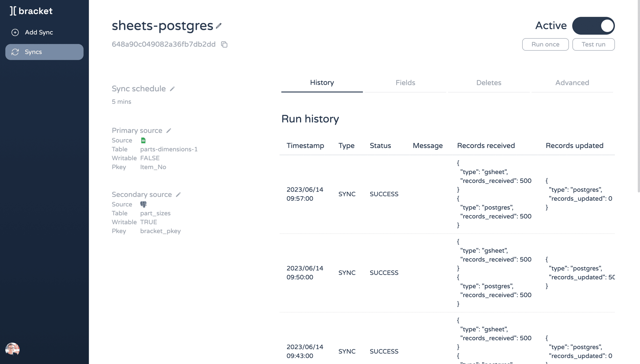Viewport: 640px width, 364px height.
Task: Click the Run once button
Action: pos(545,45)
